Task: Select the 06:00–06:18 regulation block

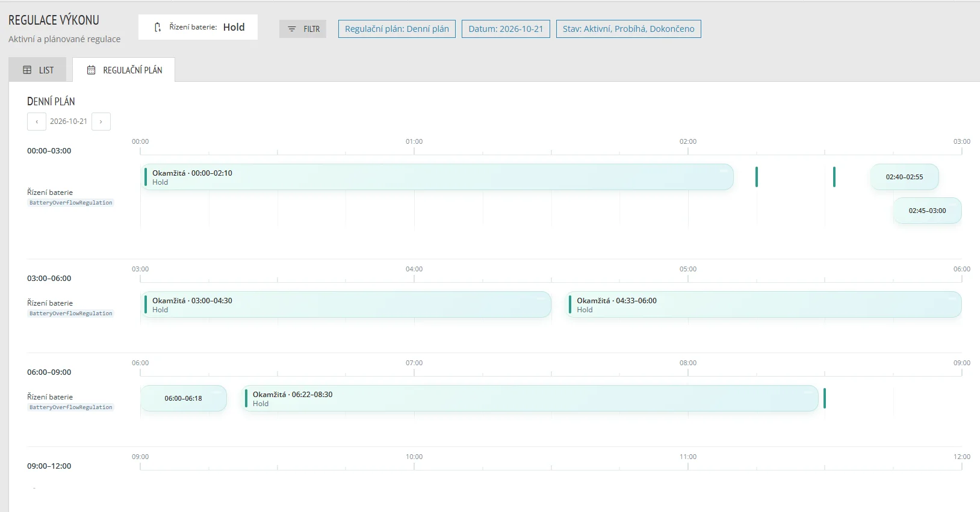Action: (184, 398)
